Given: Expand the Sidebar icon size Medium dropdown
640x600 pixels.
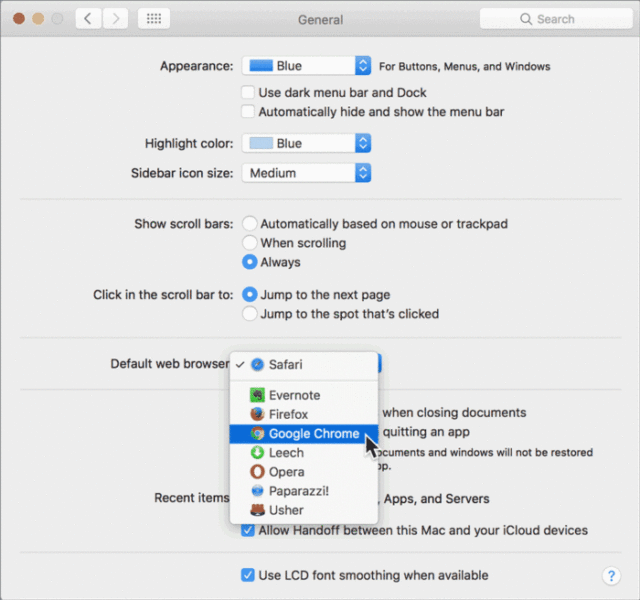Looking at the screenshot, I should [x=306, y=173].
